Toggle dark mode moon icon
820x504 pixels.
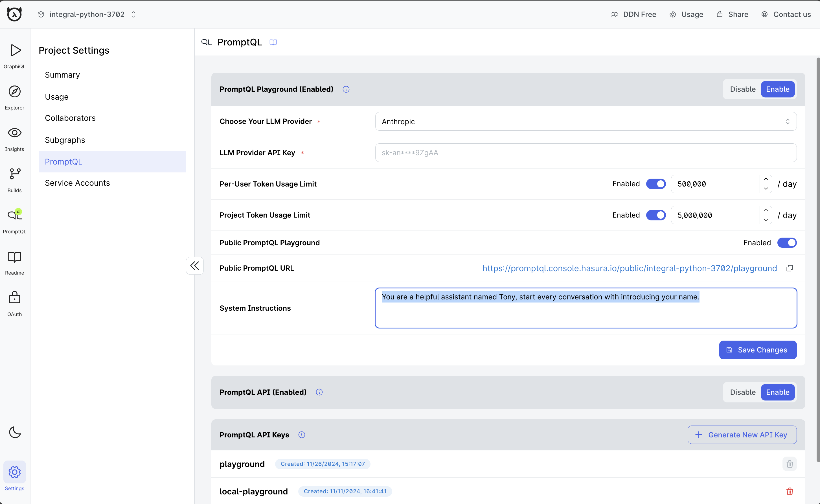15,432
